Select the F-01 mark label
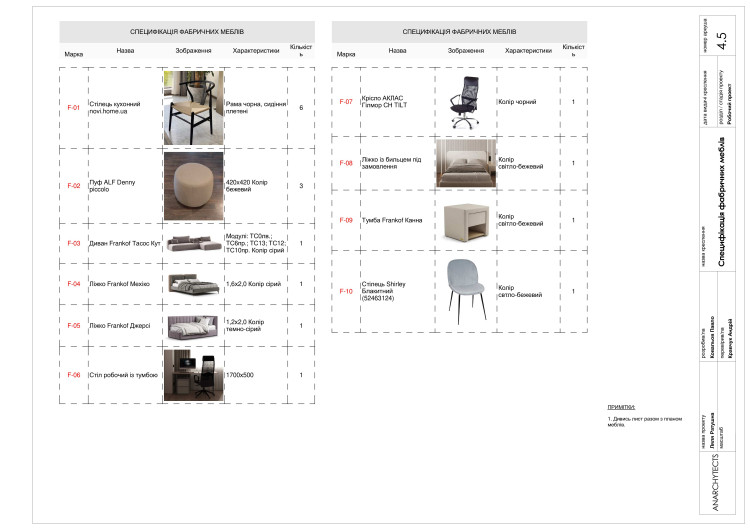 (73, 108)
